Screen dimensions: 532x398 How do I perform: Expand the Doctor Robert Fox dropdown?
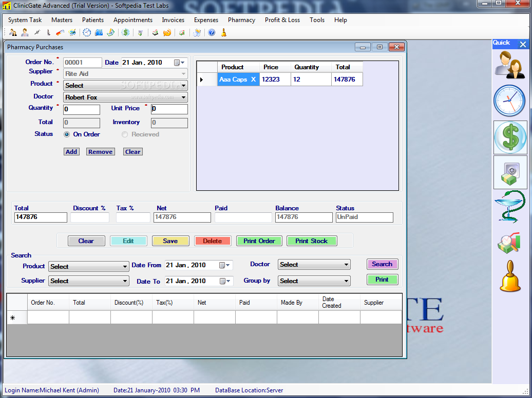(183, 97)
